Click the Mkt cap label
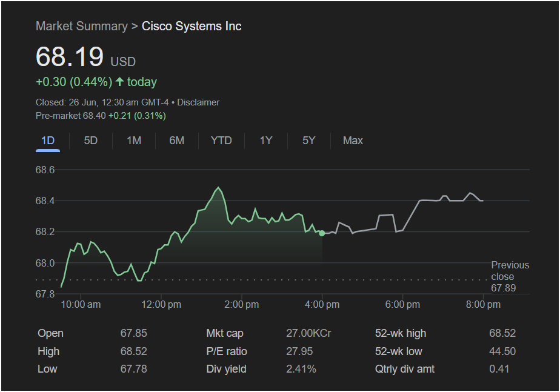 pyautogui.click(x=225, y=333)
